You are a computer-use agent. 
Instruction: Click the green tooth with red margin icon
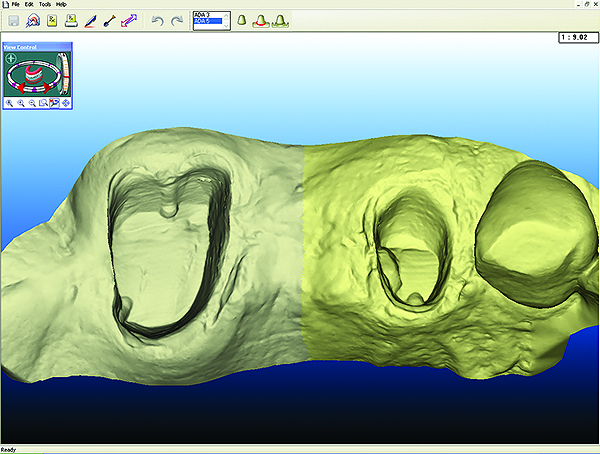[x=262, y=20]
